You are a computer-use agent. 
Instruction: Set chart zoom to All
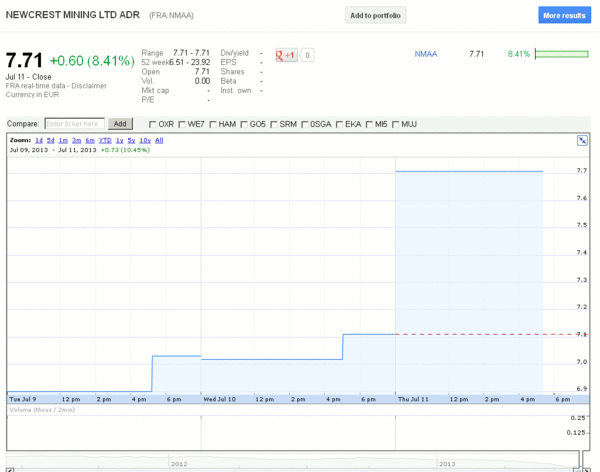point(159,140)
